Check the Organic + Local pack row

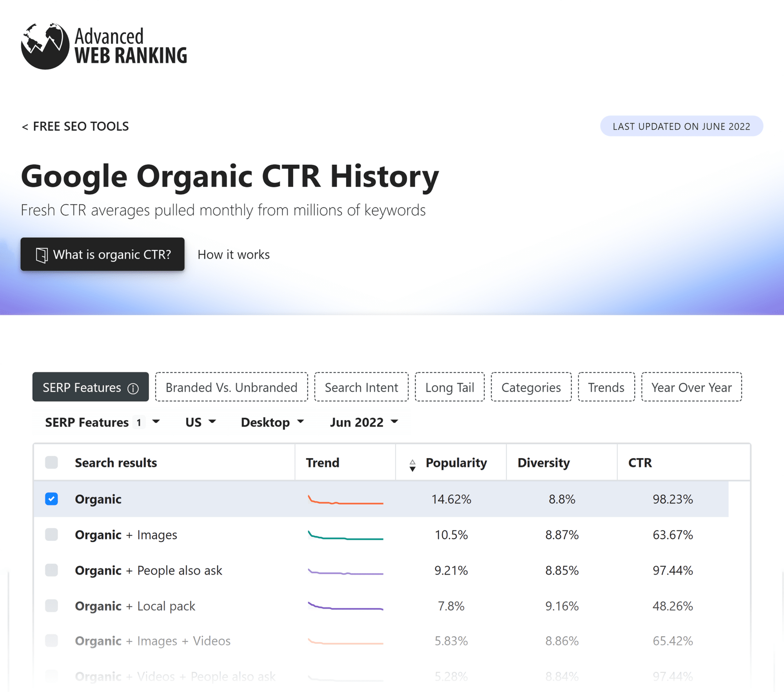(x=51, y=606)
